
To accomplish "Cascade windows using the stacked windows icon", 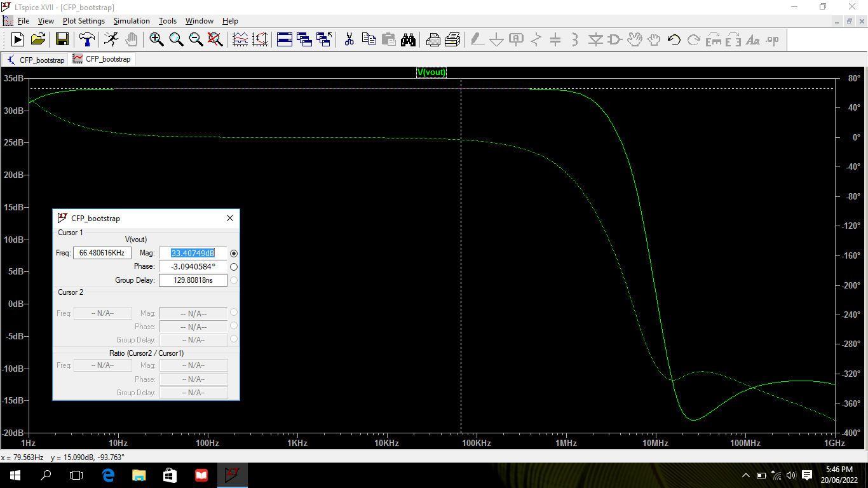I will (x=304, y=39).
